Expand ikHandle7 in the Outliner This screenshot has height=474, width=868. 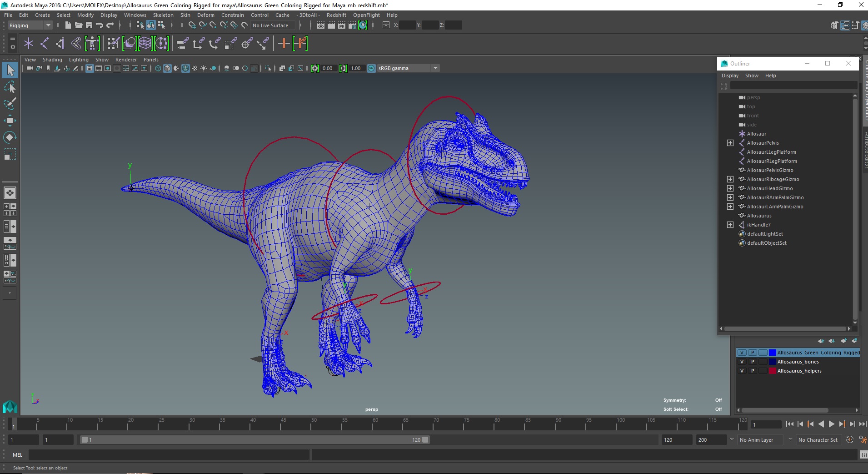point(730,225)
